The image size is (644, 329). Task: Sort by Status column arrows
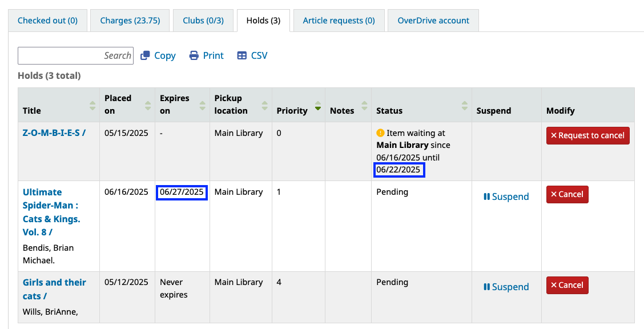click(466, 105)
